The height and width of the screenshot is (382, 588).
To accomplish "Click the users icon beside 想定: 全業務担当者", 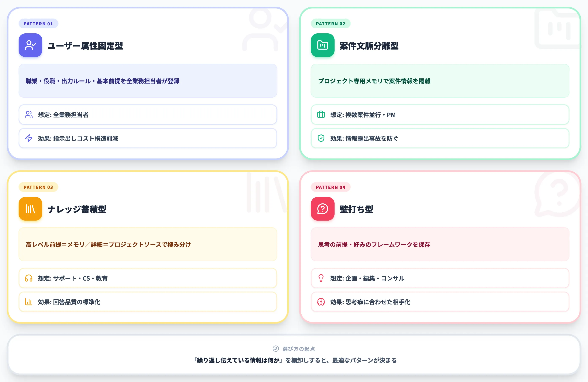I will 29,115.
